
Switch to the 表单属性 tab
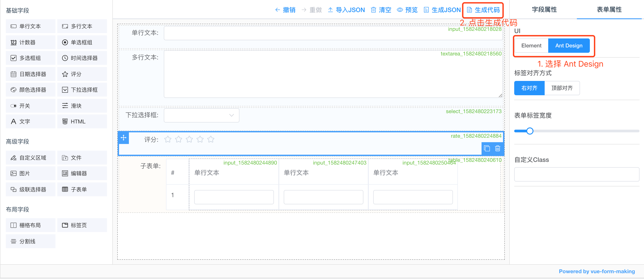(x=609, y=9)
